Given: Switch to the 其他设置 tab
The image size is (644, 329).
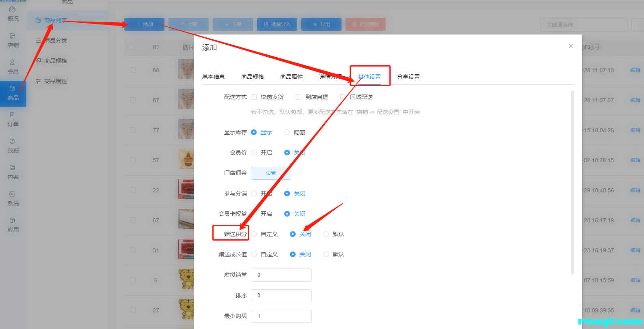Looking at the screenshot, I should coord(370,77).
